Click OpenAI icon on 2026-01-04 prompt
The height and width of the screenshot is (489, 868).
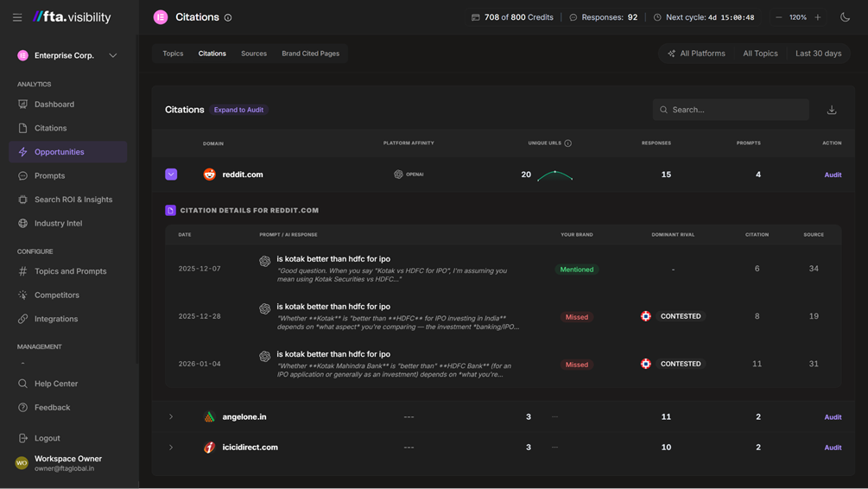coord(264,356)
